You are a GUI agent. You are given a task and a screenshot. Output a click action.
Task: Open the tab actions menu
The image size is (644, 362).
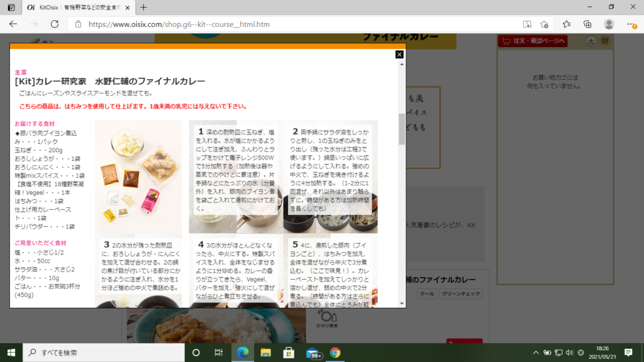pos(11,8)
